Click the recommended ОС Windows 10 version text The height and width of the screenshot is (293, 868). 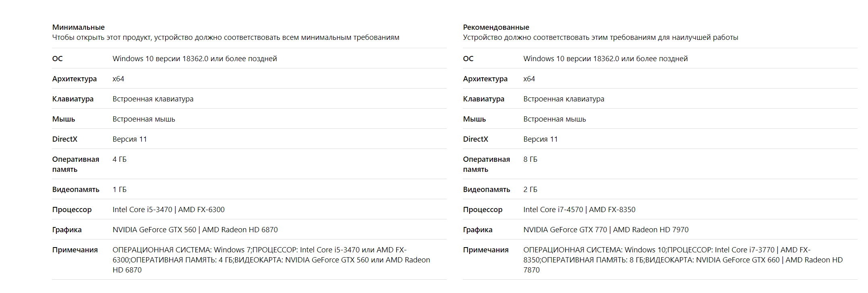point(605,59)
